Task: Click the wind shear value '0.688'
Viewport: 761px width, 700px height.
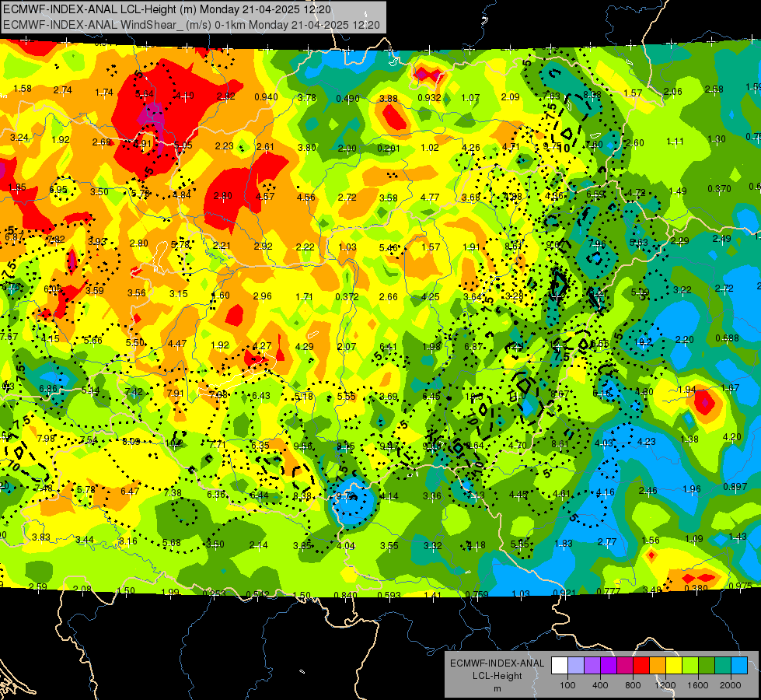Action: [x=727, y=338]
